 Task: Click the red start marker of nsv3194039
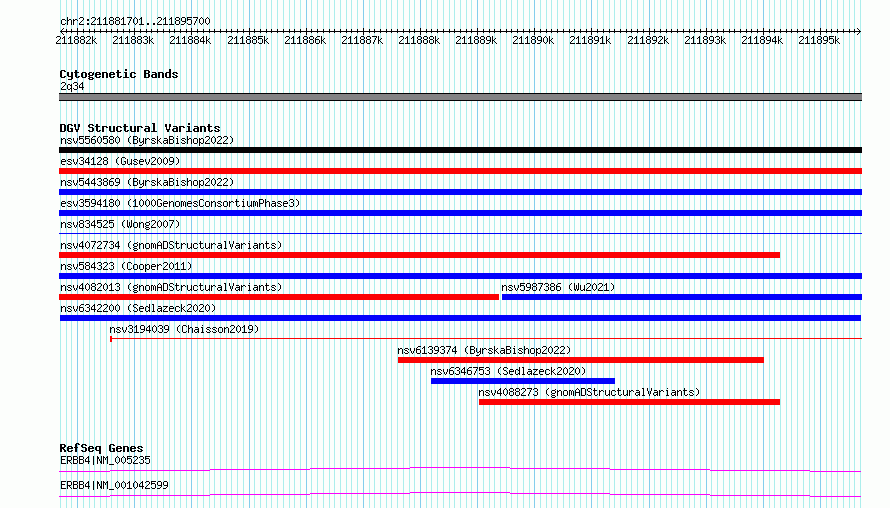111,339
